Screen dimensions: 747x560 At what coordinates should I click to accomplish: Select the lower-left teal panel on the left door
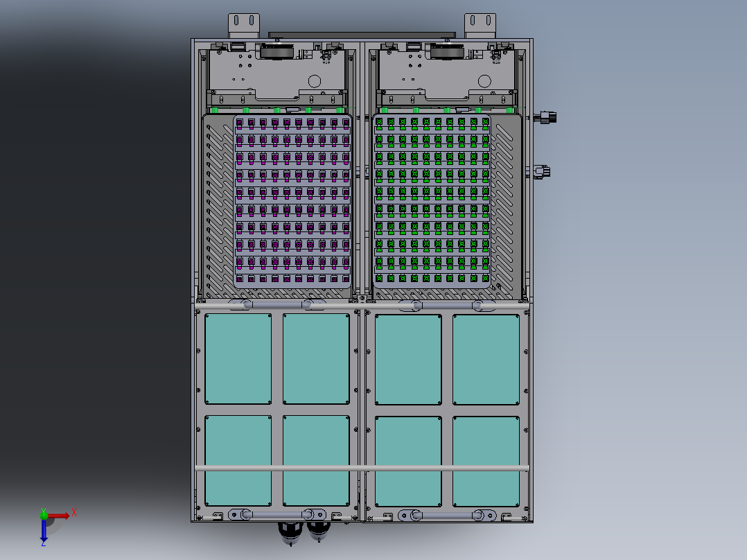point(238,460)
